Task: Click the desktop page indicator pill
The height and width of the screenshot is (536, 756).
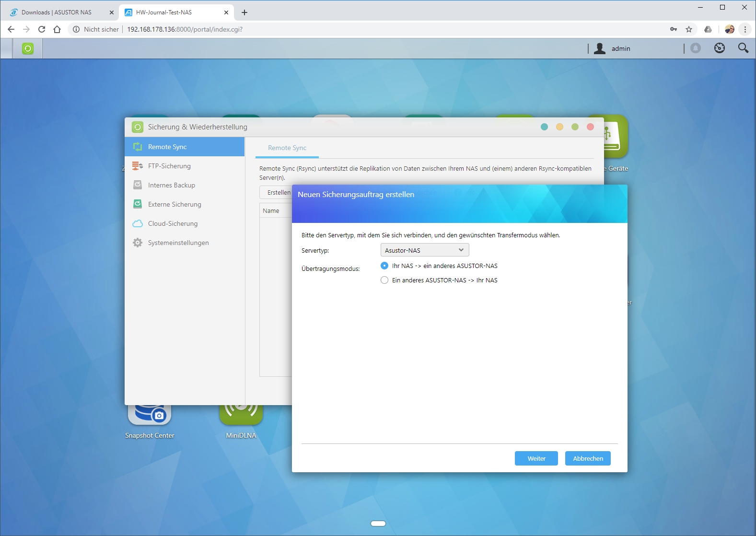Action: pos(378,524)
